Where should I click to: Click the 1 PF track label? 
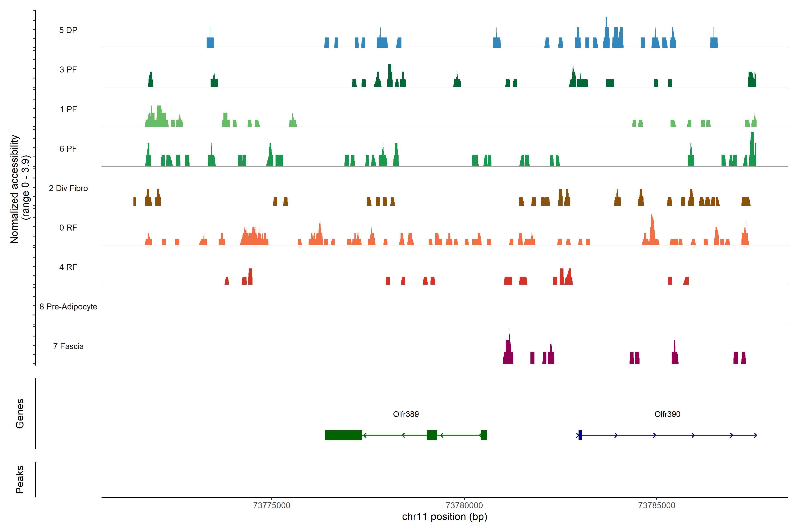coord(68,109)
